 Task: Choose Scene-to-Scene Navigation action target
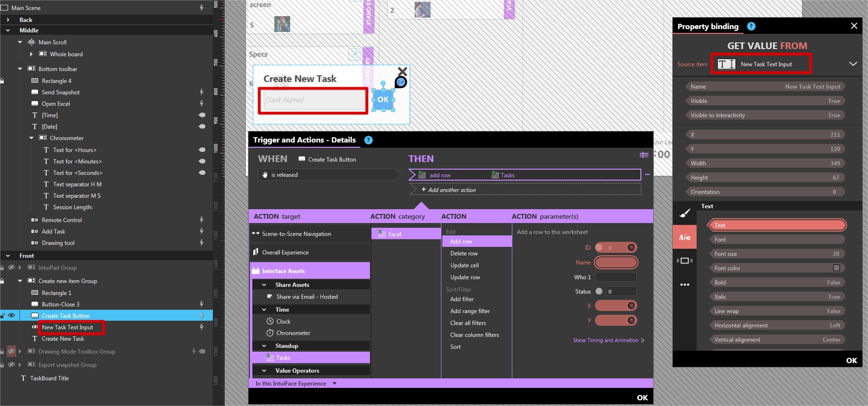[296, 234]
